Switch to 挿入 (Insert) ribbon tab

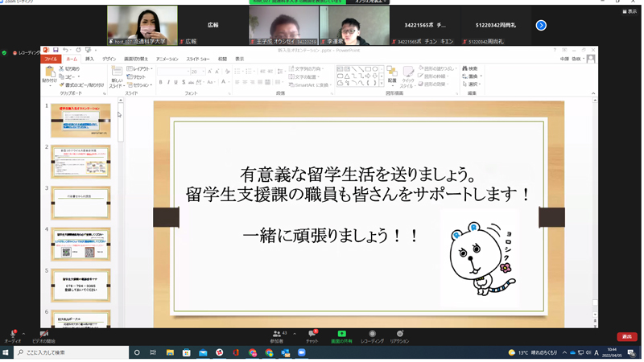pos(89,59)
